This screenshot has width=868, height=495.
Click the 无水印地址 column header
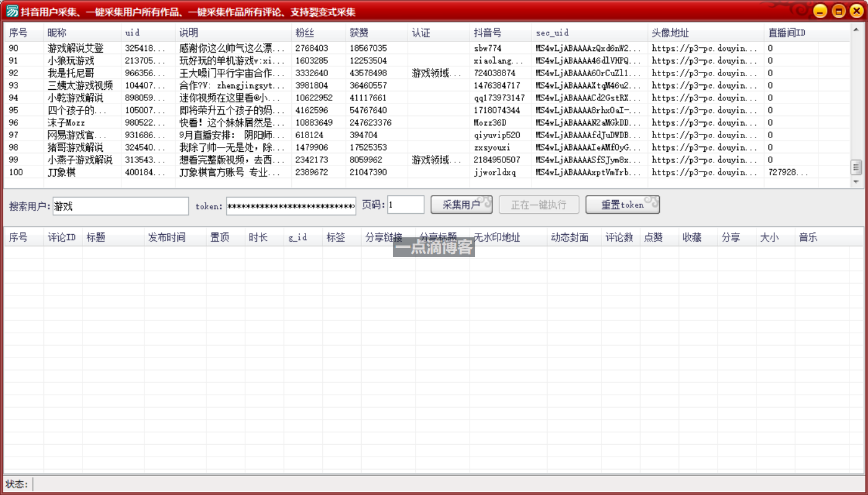pyautogui.click(x=509, y=237)
